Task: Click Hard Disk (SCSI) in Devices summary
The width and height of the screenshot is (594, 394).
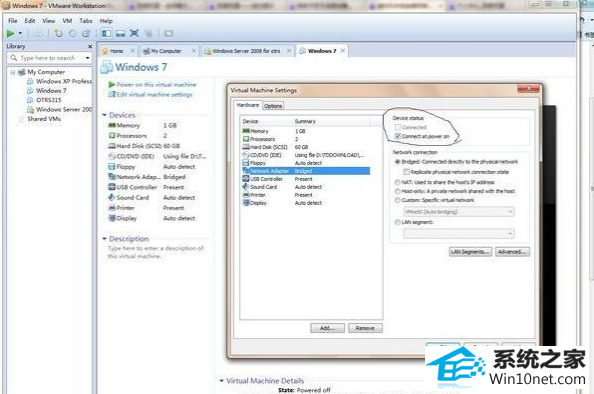Action: point(144,146)
